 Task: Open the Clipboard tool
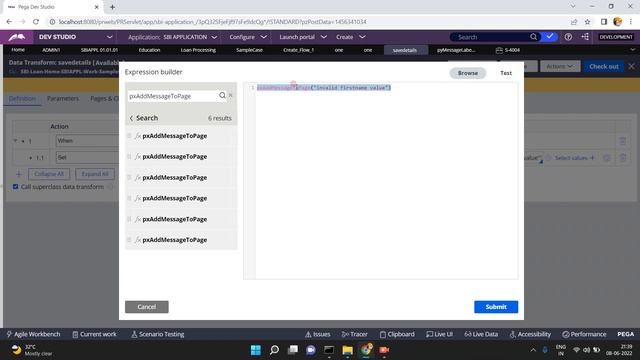pos(397,334)
